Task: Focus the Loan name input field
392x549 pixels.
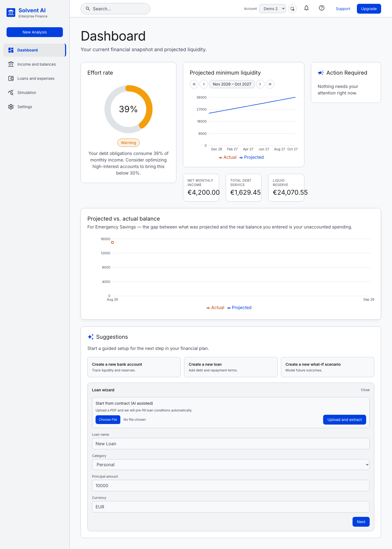Action: 231,444
